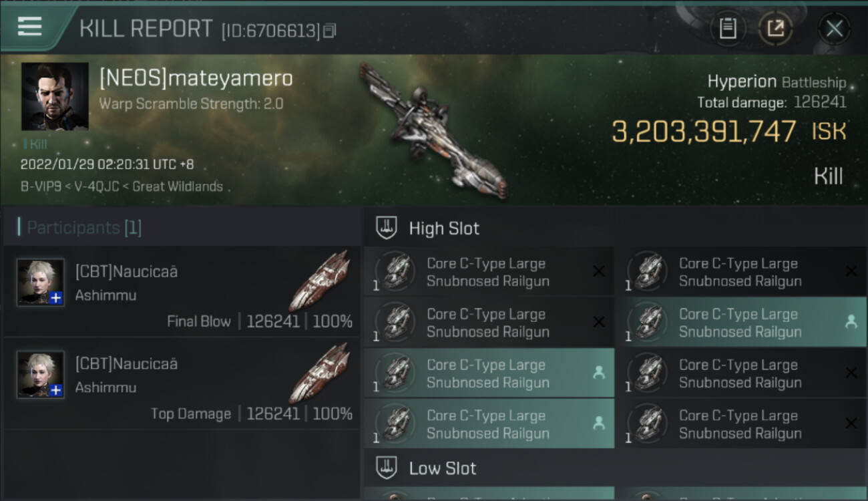This screenshot has width=868, height=501.
Task: Click the share kill report icon
Action: point(776,29)
